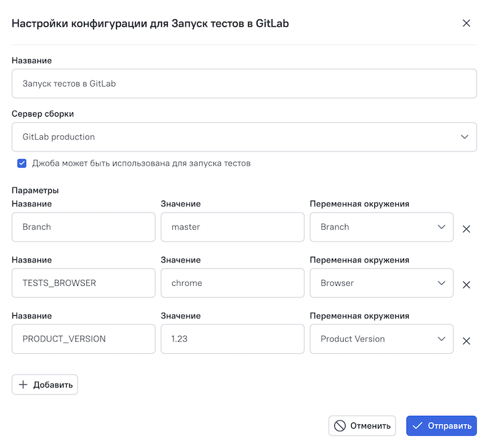Viewport: 489px width, 448px height.
Task: Click the plus icon in Добавить
Action: coord(24,384)
